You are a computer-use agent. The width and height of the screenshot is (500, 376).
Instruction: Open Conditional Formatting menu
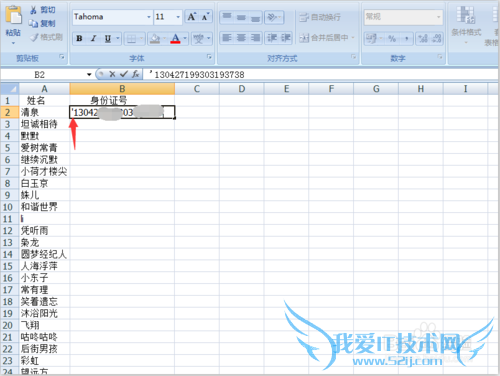point(466,25)
